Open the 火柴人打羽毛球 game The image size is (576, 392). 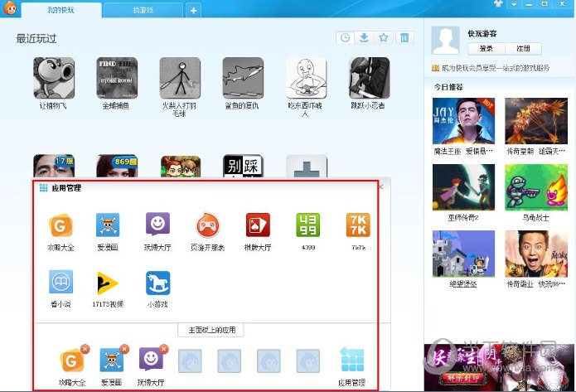pos(180,78)
